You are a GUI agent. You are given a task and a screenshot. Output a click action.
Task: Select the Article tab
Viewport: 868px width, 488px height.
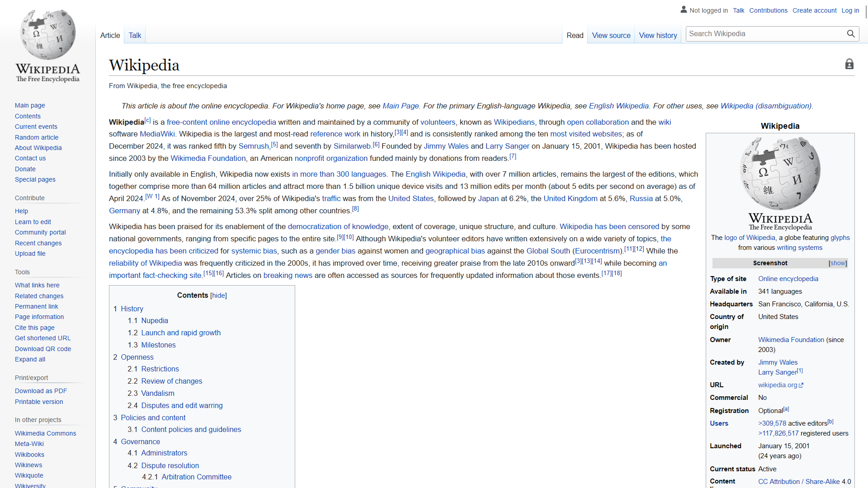[110, 35]
